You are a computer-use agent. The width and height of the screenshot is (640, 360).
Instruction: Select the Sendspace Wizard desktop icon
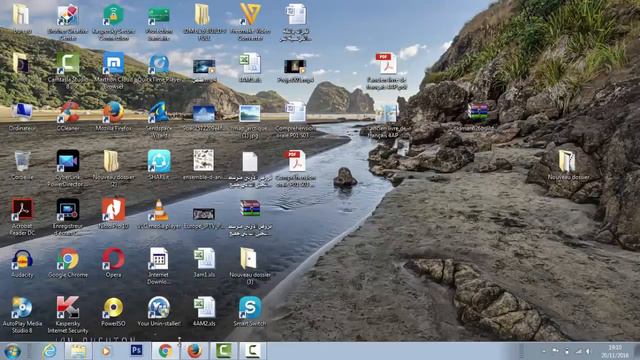coord(159,112)
